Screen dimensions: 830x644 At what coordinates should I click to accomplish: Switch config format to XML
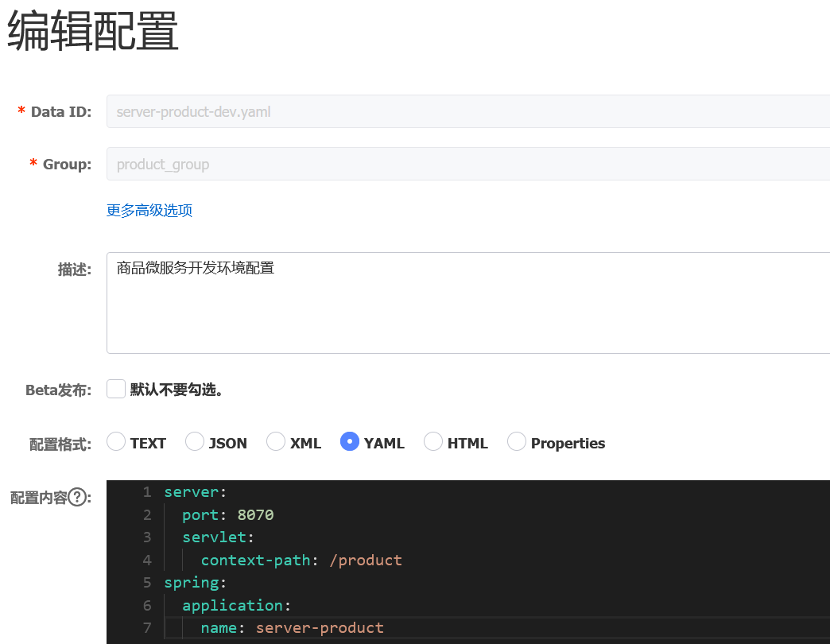point(276,442)
